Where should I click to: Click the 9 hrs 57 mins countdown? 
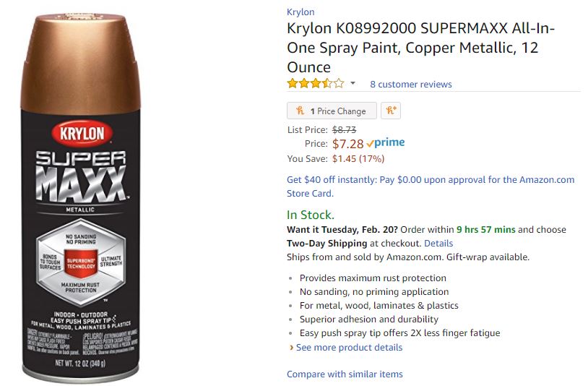pos(485,230)
